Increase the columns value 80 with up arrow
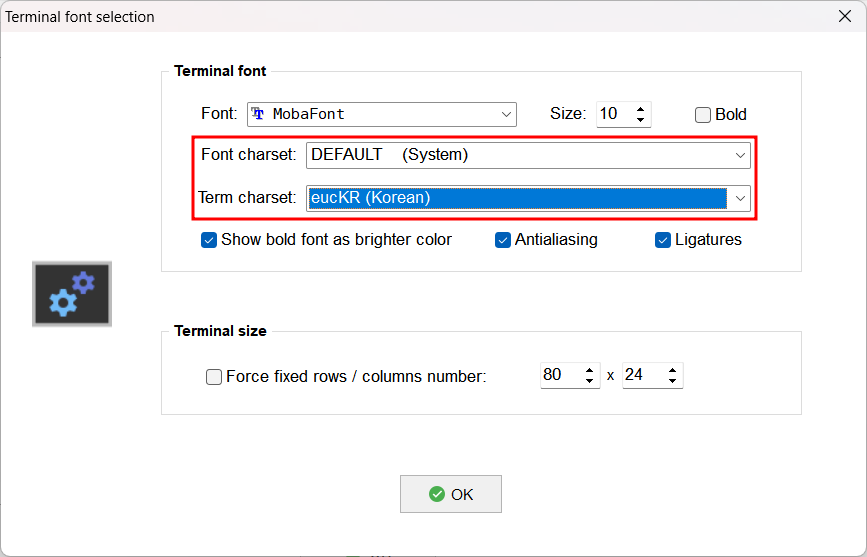This screenshot has width=867, height=557. point(589,370)
